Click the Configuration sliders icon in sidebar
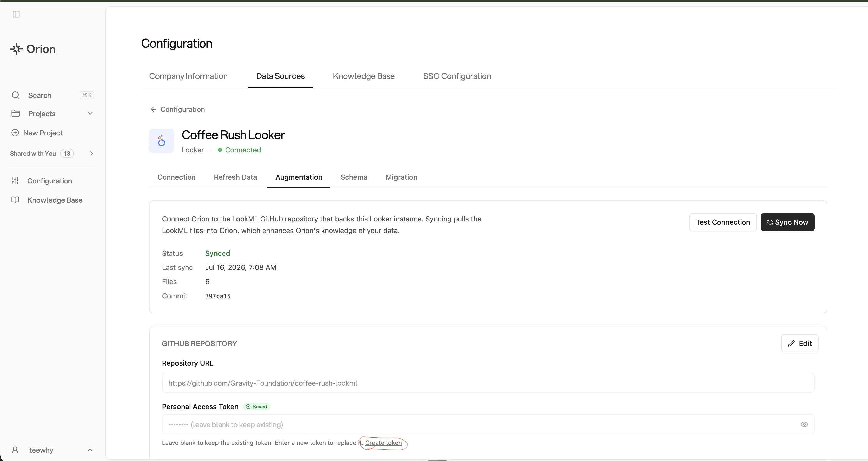This screenshot has height=461, width=868. point(15,181)
